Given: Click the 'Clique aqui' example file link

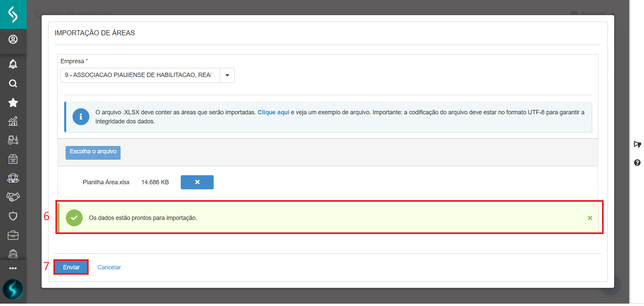Looking at the screenshot, I should (273, 112).
